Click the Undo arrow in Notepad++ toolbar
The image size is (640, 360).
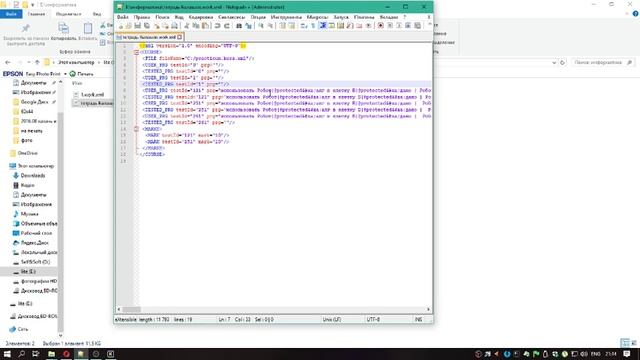(218, 26)
